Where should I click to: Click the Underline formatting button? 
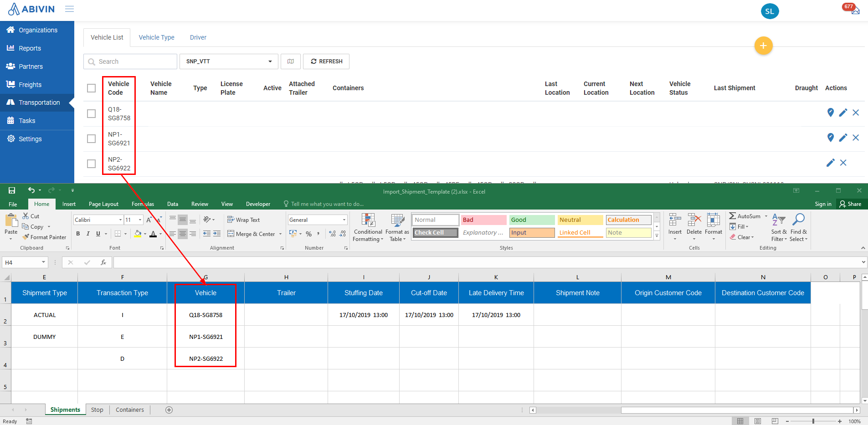98,234
